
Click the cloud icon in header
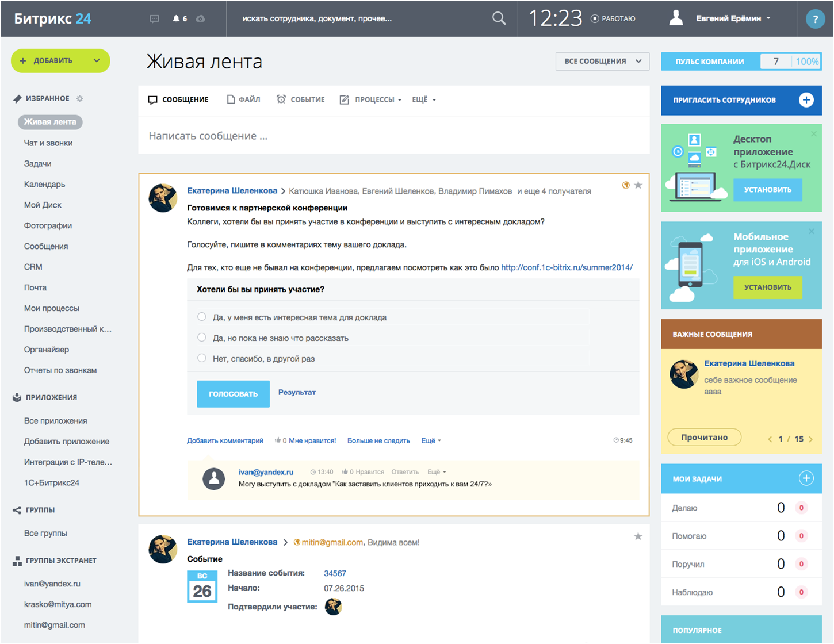(200, 18)
